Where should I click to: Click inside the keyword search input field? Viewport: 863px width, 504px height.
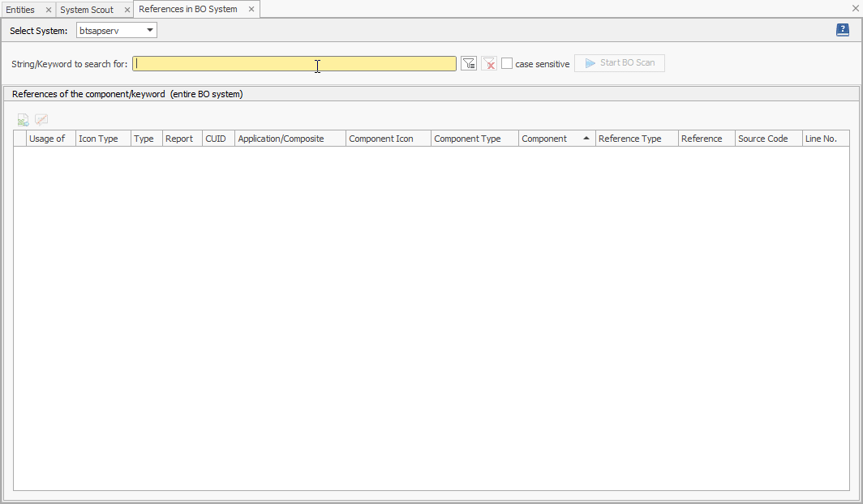pyautogui.click(x=295, y=62)
